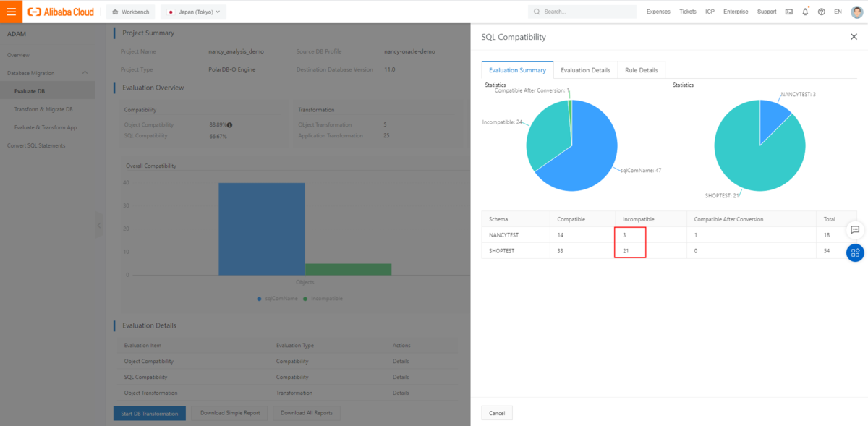Click the SHOPTEST: 21 pie label

pyautogui.click(x=721, y=195)
